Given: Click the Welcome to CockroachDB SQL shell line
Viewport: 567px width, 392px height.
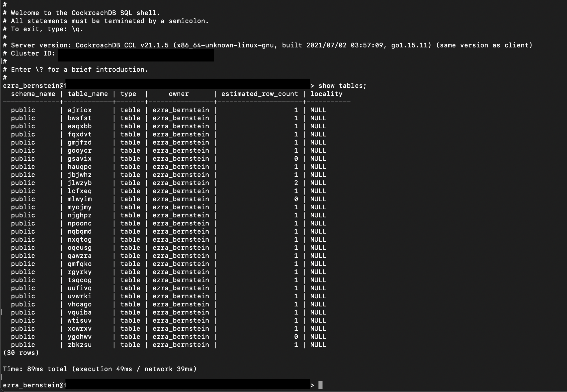Looking at the screenshot, I should (85, 13).
